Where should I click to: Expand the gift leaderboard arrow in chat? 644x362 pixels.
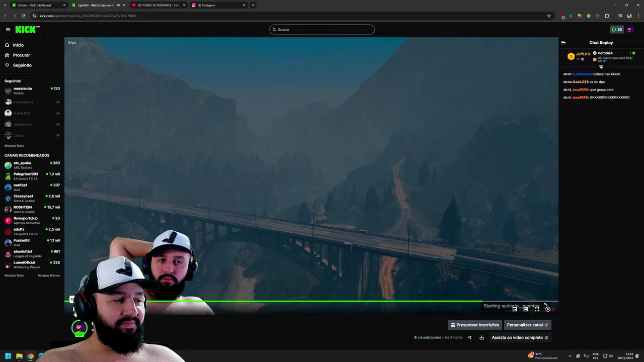click(601, 66)
